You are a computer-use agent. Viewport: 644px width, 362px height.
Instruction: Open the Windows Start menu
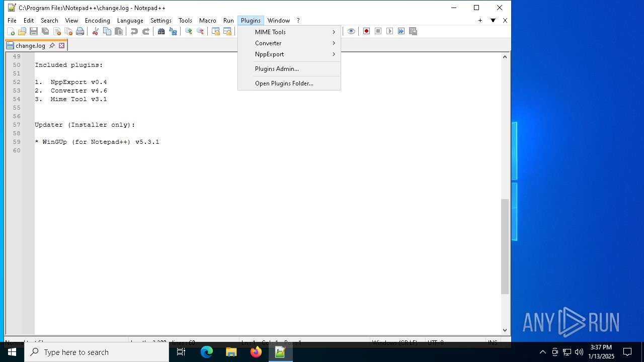[x=12, y=352]
